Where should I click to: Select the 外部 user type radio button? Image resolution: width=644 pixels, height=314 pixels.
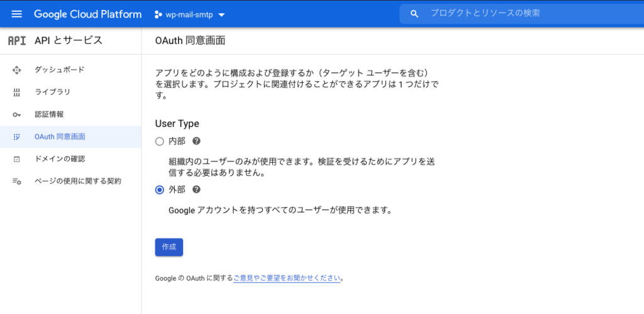click(x=160, y=190)
